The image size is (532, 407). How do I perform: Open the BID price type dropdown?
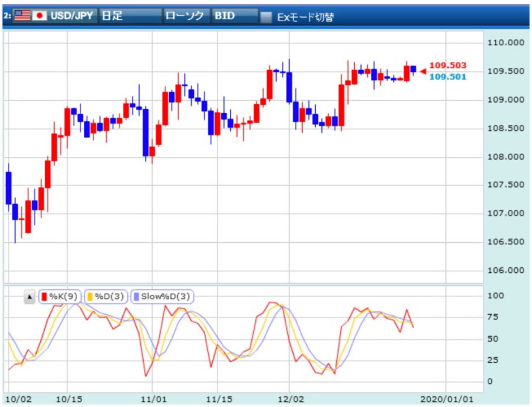pyautogui.click(x=235, y=16)
